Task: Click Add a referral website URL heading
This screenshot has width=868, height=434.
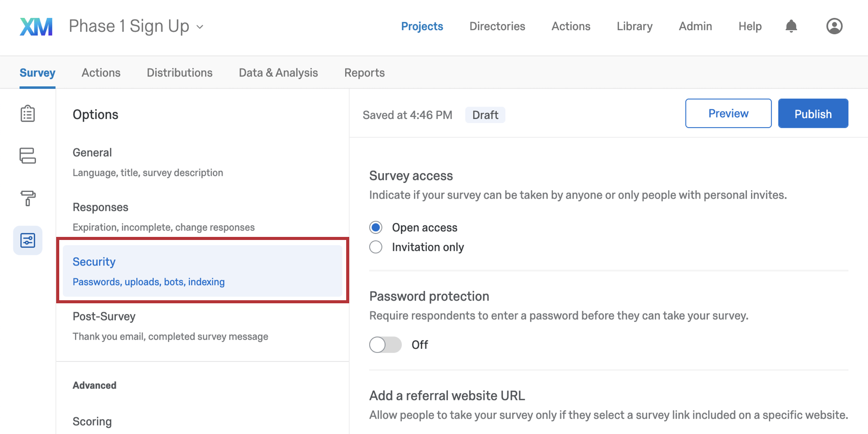Action: 447,396
